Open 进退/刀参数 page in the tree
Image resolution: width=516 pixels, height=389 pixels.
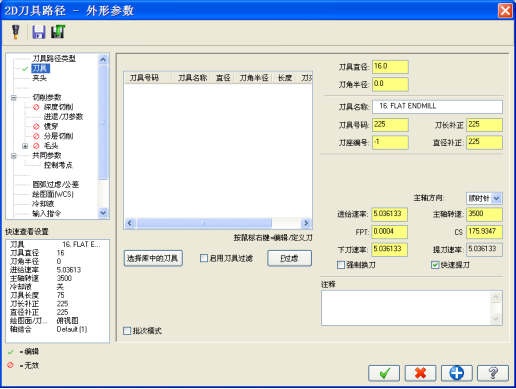click(63, 117)
